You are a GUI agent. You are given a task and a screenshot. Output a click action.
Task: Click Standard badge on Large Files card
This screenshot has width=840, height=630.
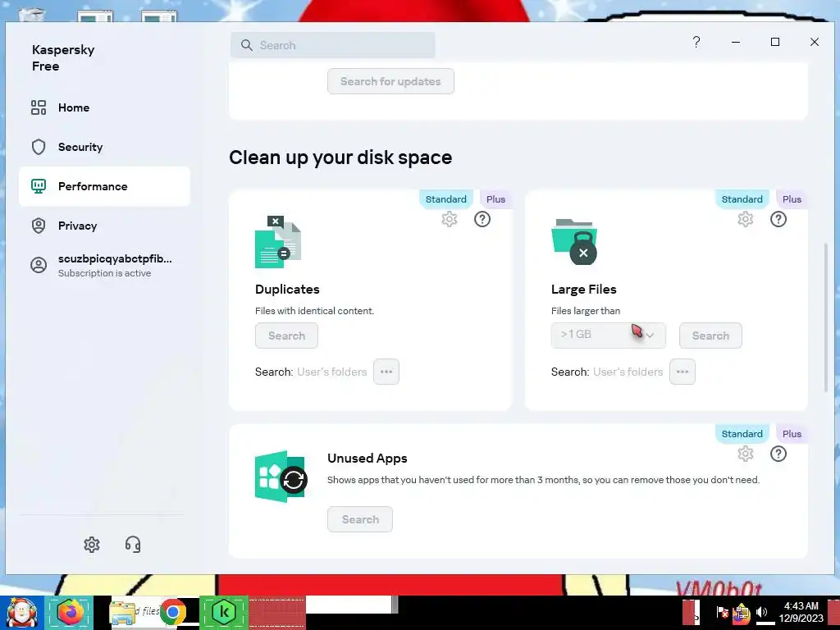click(x=742, y=199)
